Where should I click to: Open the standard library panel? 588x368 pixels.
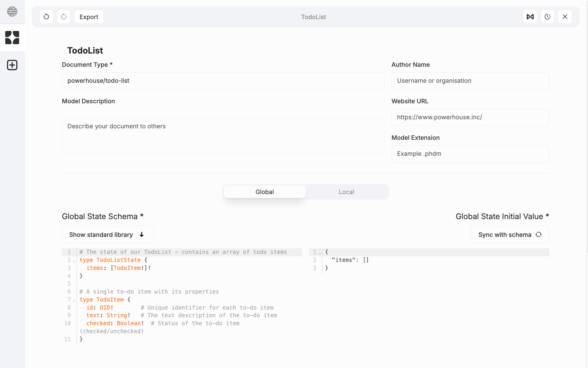point(108,234)
